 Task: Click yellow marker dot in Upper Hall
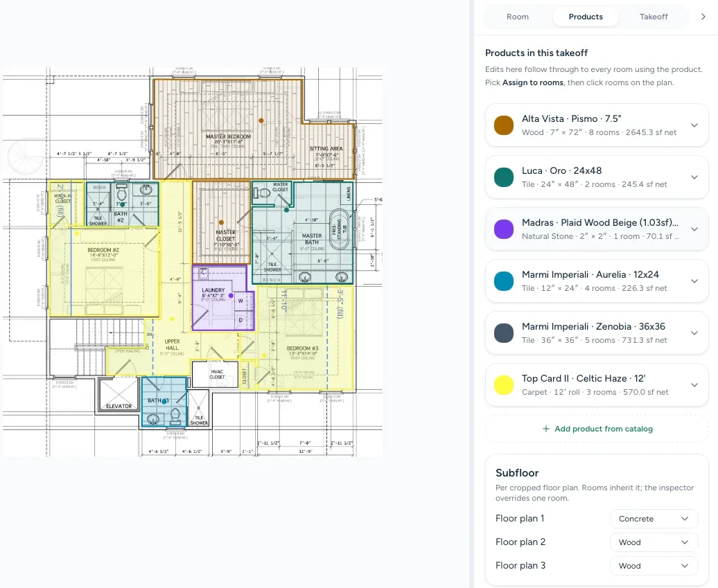point(172,319)
